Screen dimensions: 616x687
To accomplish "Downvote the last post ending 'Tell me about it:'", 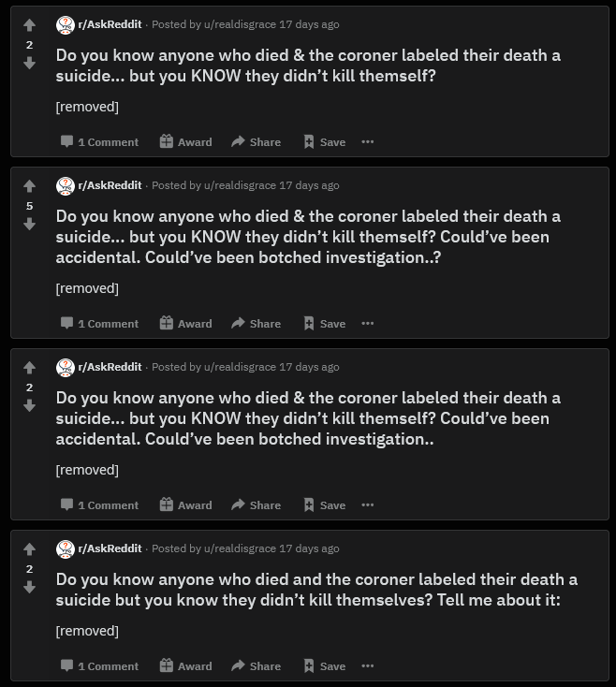I will (29, 588).
